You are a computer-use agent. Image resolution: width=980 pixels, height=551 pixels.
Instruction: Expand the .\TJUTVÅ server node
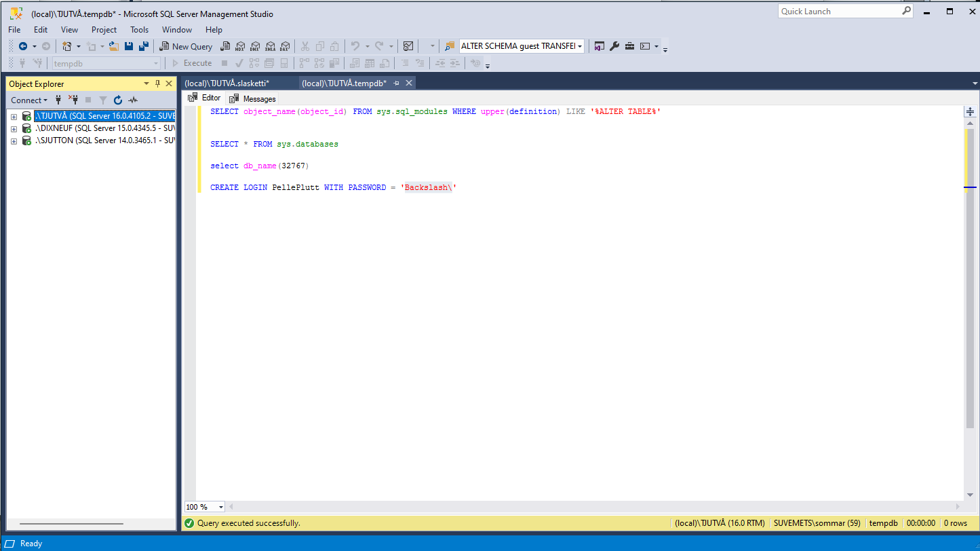click(x=14, y=116)
